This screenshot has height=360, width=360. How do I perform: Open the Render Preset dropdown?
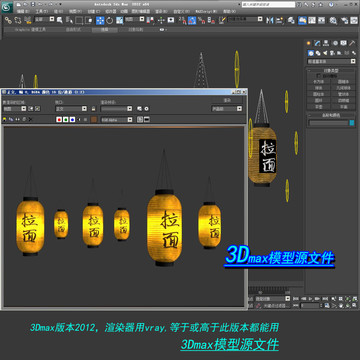click(116, 109)
